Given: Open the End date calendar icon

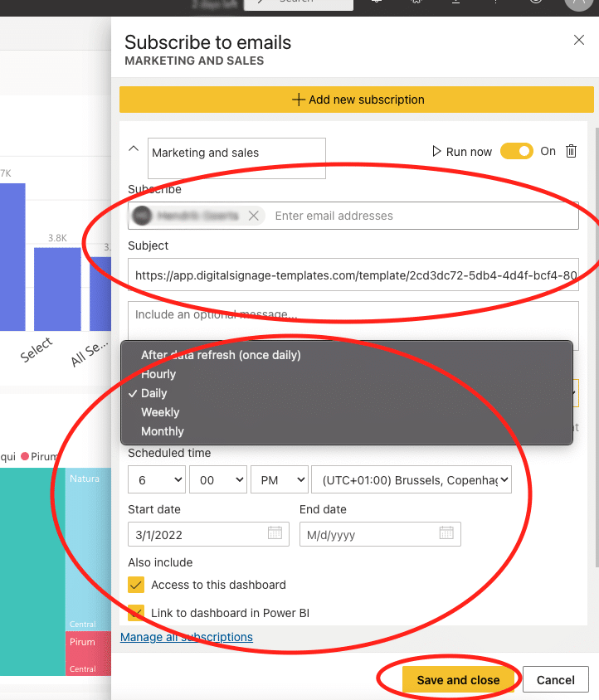Looking at the screenshot, I should (x=446, y=532).
